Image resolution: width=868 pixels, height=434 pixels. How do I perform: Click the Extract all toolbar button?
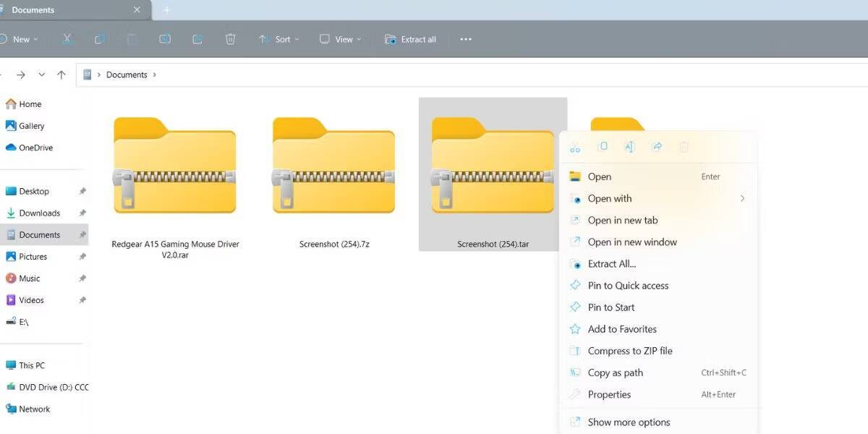[410, 38]
